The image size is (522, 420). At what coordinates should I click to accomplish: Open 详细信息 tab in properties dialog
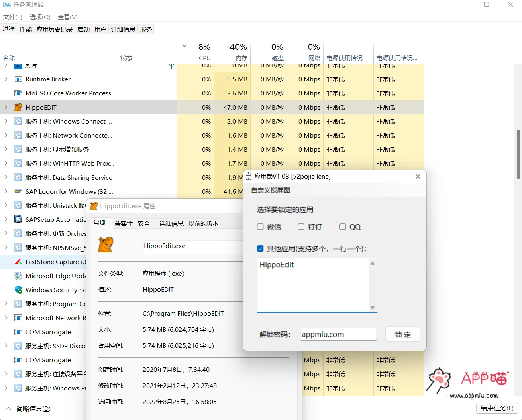click(171, 224)
